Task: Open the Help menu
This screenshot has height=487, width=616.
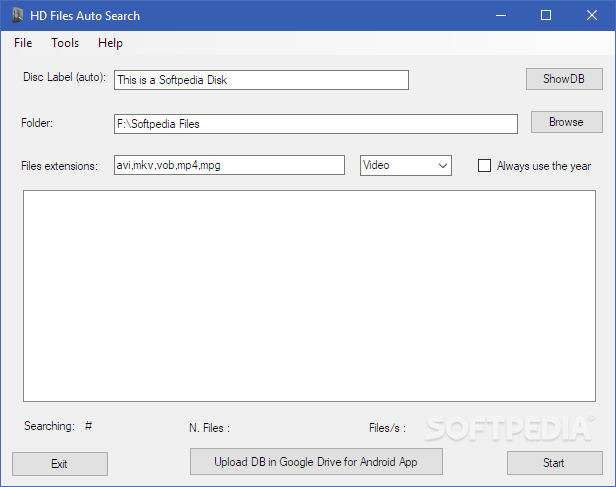Action: pyautogui.click(x=110, y=43)
